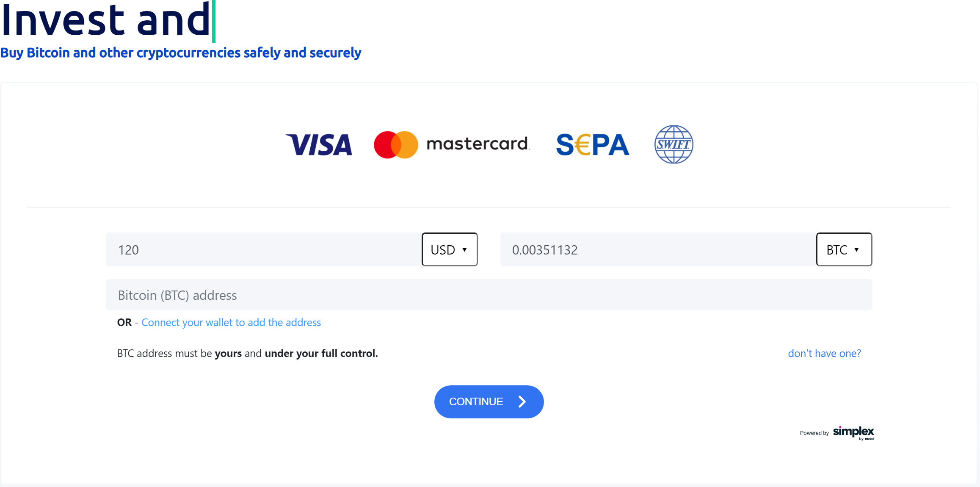Image resolution: width=980 pixels, height=487 pixels.
Task: Click the Bitcoin (BTC) address field
Action: (489, 295)
